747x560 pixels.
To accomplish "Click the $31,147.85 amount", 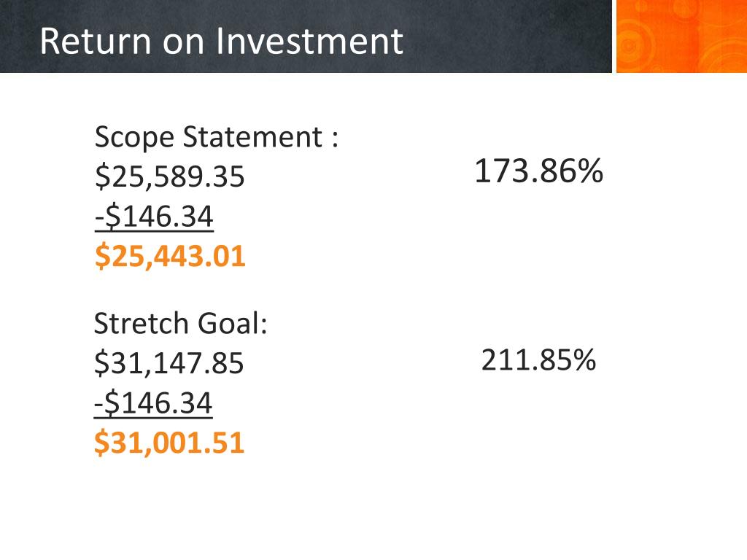I will [x=169, y=363].
